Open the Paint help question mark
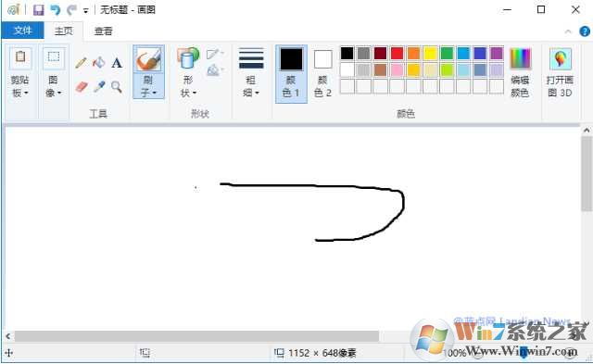Image resolution: width=593 pixels, height=364 pixels. point(585,31)
